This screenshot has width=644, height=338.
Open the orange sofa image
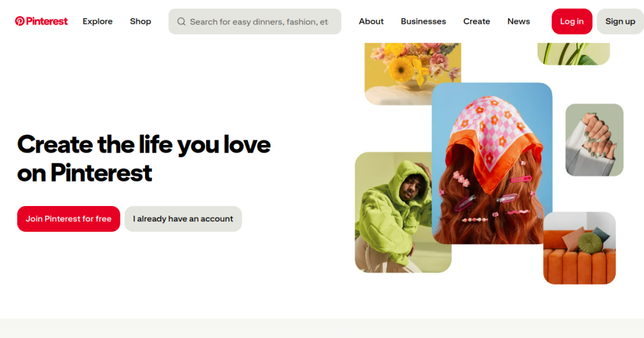[x=580, y=248]
